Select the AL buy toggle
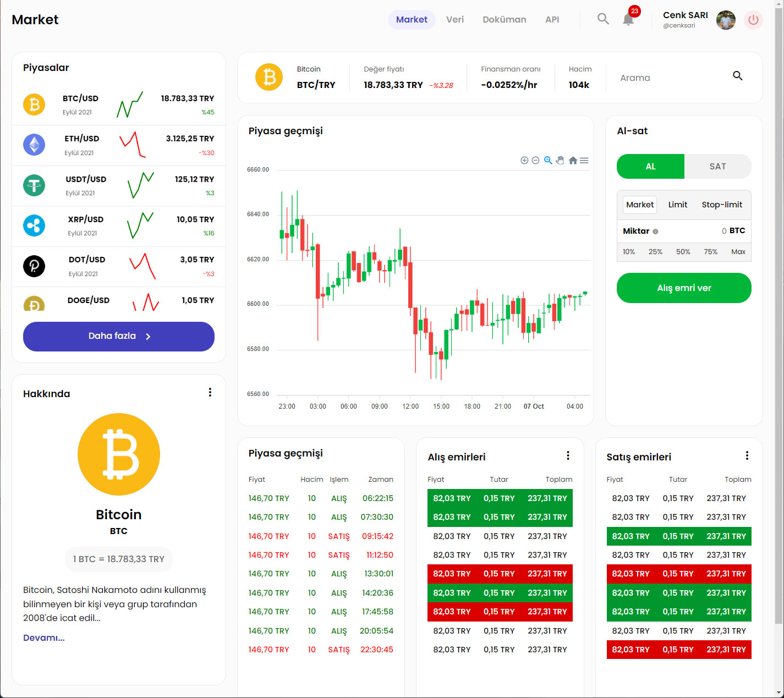 click(x=650, y=166)
